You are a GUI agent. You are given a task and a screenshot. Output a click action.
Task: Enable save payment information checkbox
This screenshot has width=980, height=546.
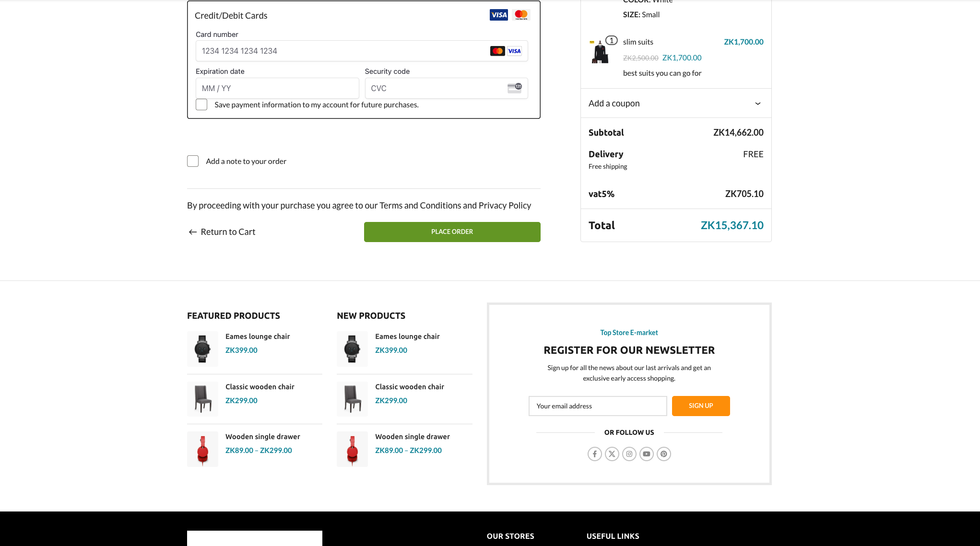click(x=201, y=105)
